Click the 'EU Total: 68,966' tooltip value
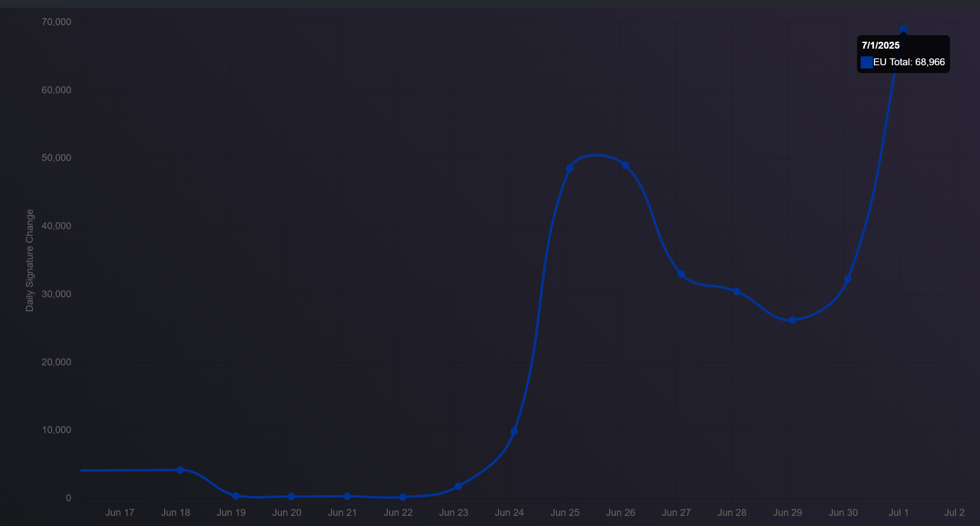The height and width of the screenshot is (526, 980). tap(909, 62)
